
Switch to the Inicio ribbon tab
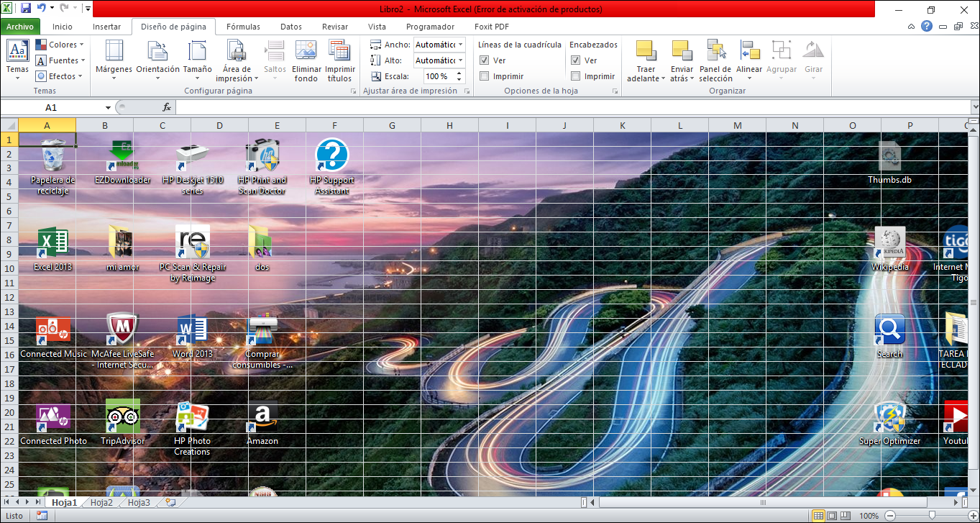[63, 27]
